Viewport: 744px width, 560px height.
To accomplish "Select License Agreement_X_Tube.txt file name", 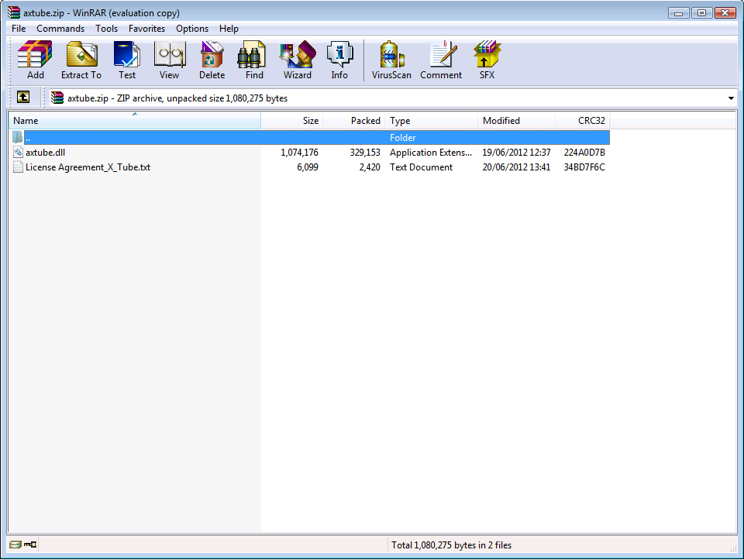I will 88,167.
